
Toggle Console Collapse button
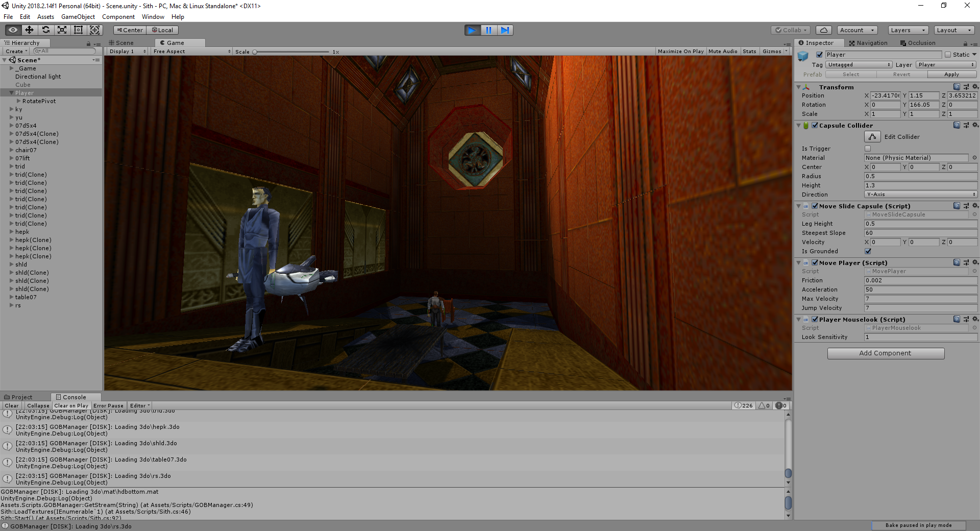[x=38, y=406]
